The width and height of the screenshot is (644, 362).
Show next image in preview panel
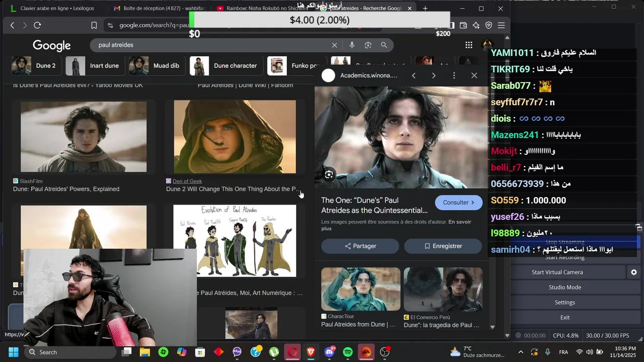click(x=434, y=75)
